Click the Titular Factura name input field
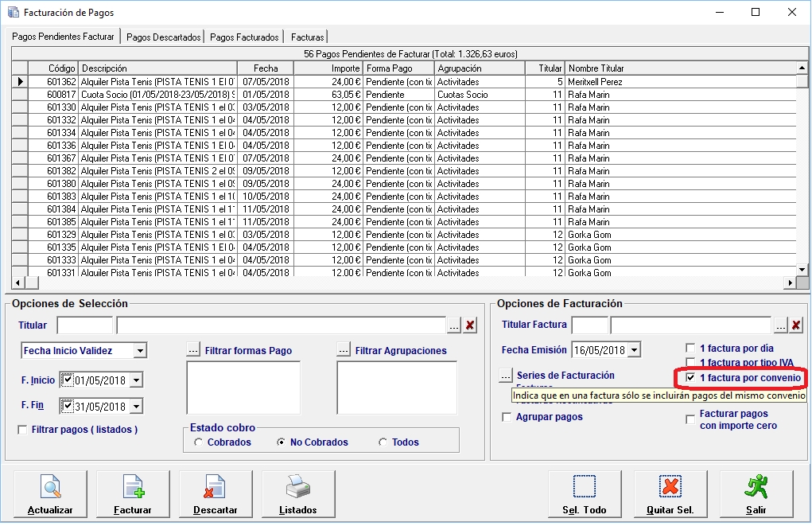Screen dimensions: 812x526 pyautogui.click(x=691, y=325)
